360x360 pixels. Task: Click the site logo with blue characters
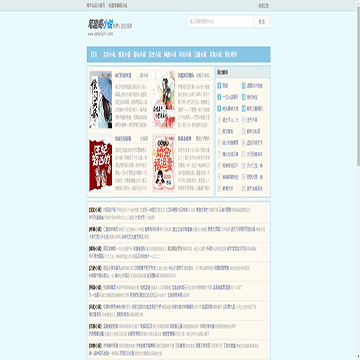[x=100, y=24]
